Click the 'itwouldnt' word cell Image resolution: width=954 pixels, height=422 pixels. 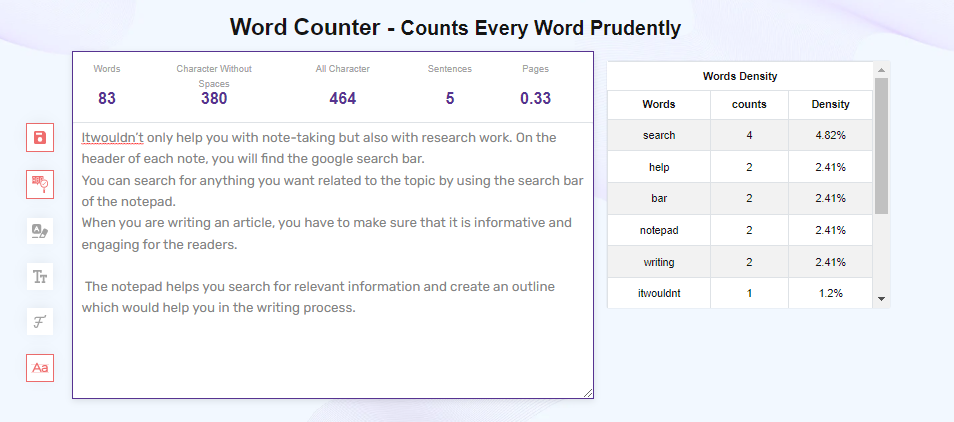coord(659,293)
